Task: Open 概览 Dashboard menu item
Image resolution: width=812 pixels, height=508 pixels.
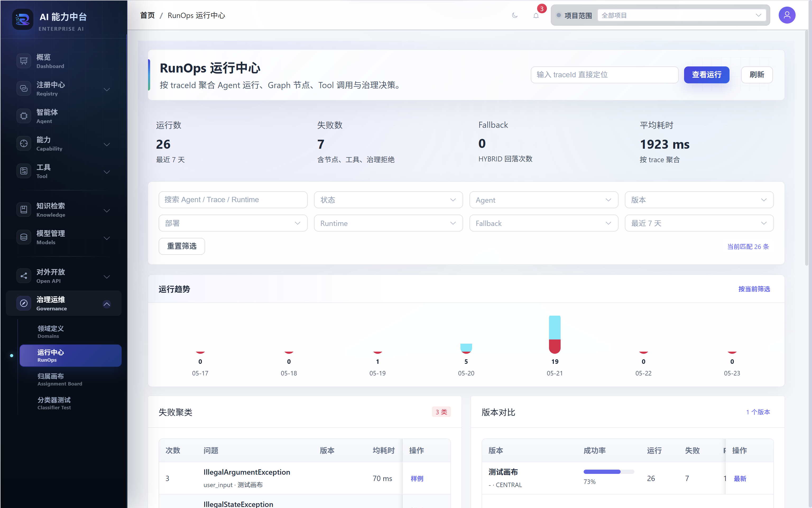Action: point(64,61)
